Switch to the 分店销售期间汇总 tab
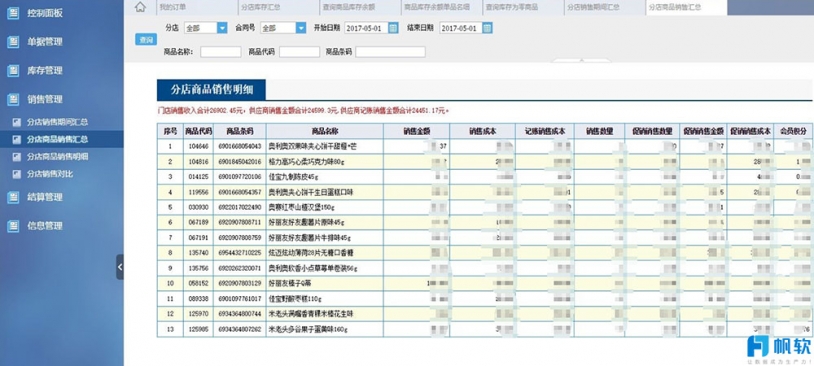814x366 pixels. (604, 8)
